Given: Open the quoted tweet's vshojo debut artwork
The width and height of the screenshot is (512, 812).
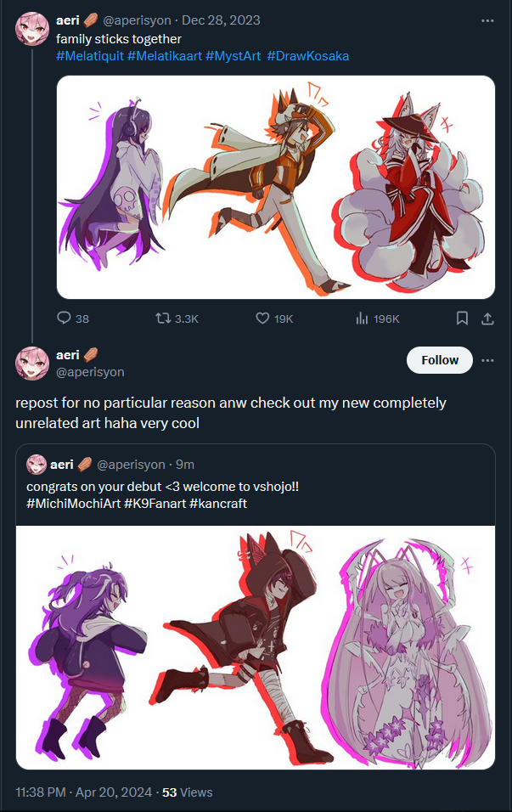Looking at the screenshot, I should (x=256, y=647).
